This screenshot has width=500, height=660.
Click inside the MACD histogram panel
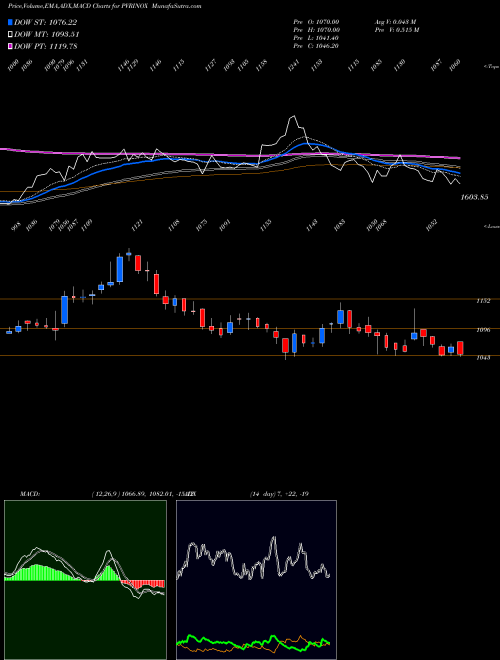click(x=85, y=580)
